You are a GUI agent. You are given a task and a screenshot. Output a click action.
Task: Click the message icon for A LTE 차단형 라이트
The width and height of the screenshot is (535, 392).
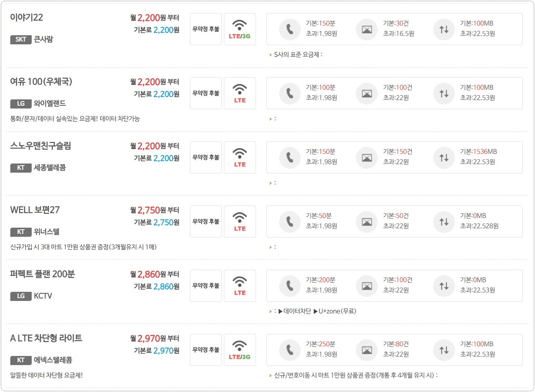pos(367,350)
